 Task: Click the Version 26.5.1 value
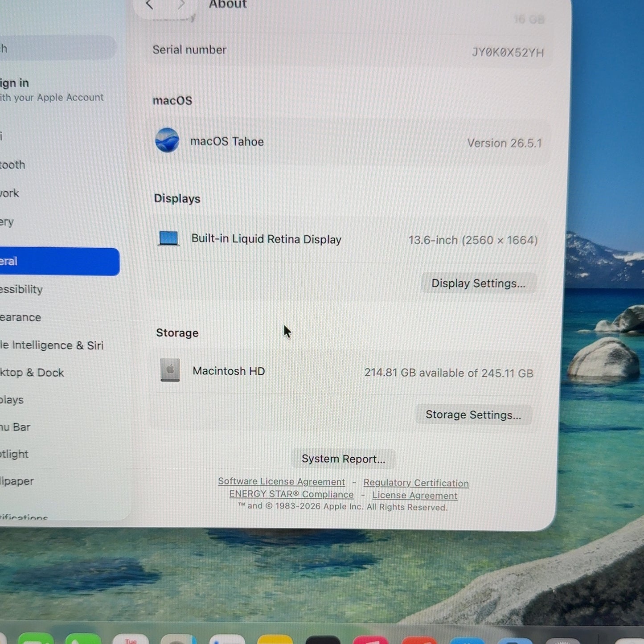tap(505, 143)
